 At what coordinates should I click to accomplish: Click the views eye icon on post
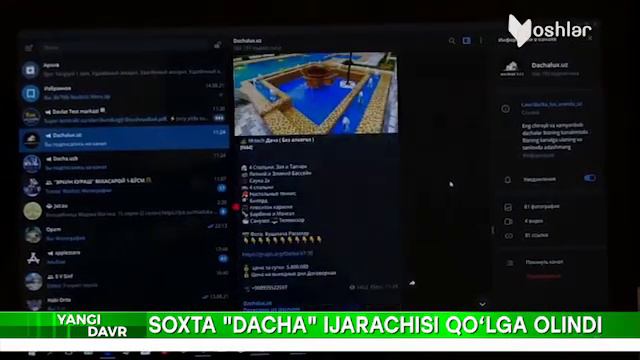pos(352,287)
